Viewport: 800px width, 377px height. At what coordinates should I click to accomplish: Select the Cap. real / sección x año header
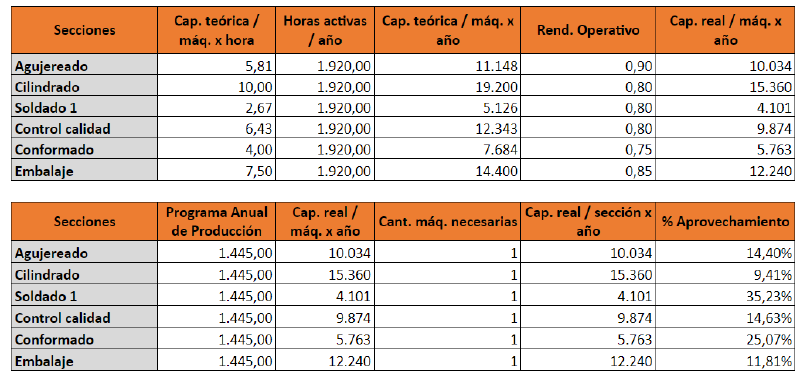click(x=588, y=221)
